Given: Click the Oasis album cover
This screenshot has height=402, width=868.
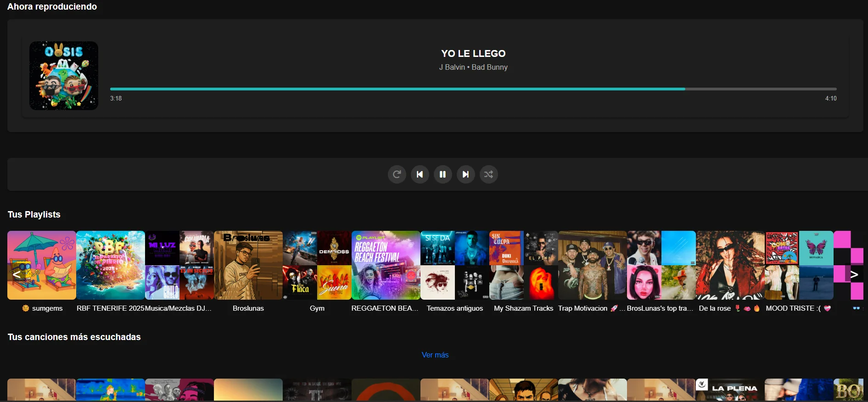Looking at the screenshot, I should pos(64,76).
